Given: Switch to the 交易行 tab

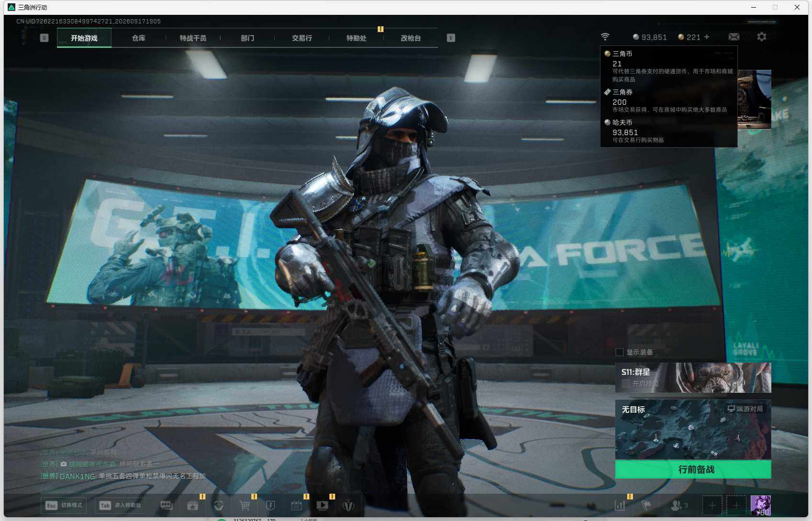Looking at the screenshot, I should (x=302, y=38).
